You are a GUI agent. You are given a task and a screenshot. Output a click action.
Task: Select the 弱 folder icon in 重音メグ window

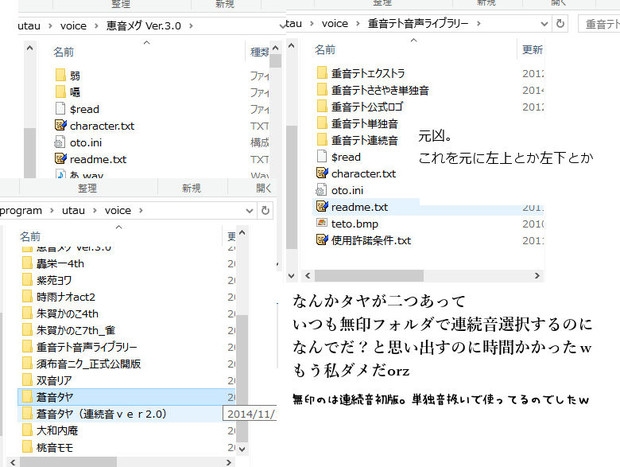(x=60, y=75)
